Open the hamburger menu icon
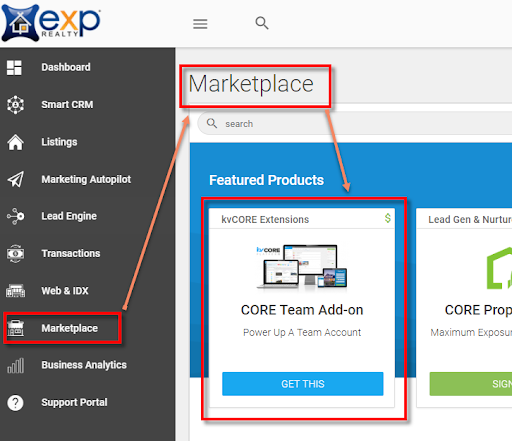 click(x=200, y=24)
